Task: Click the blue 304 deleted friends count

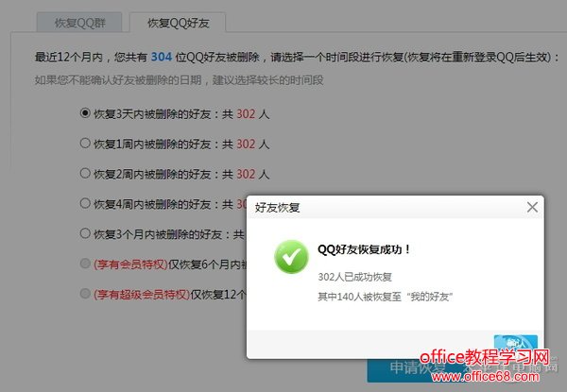Action: point(162,57)
